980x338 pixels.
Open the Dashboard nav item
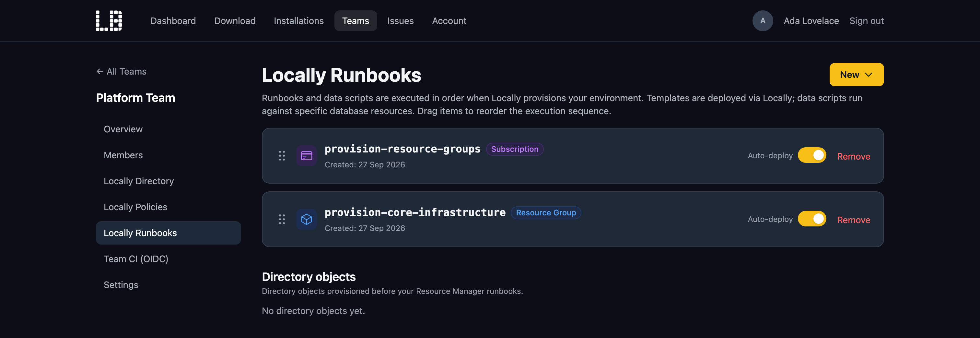point(173,20)
